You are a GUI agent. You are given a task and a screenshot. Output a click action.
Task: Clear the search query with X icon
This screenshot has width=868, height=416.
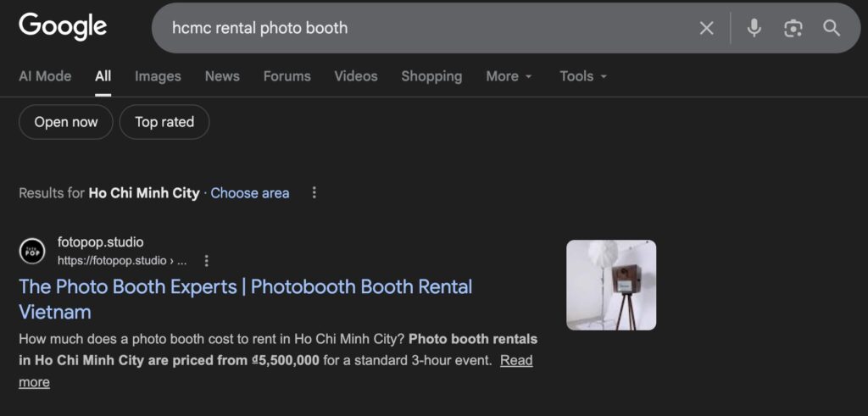(706, 28)
